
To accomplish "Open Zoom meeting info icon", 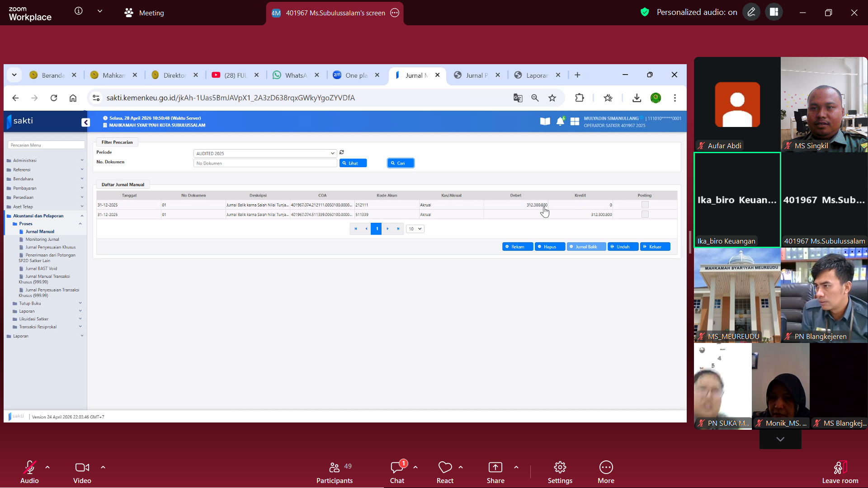I will click(79, 11).
